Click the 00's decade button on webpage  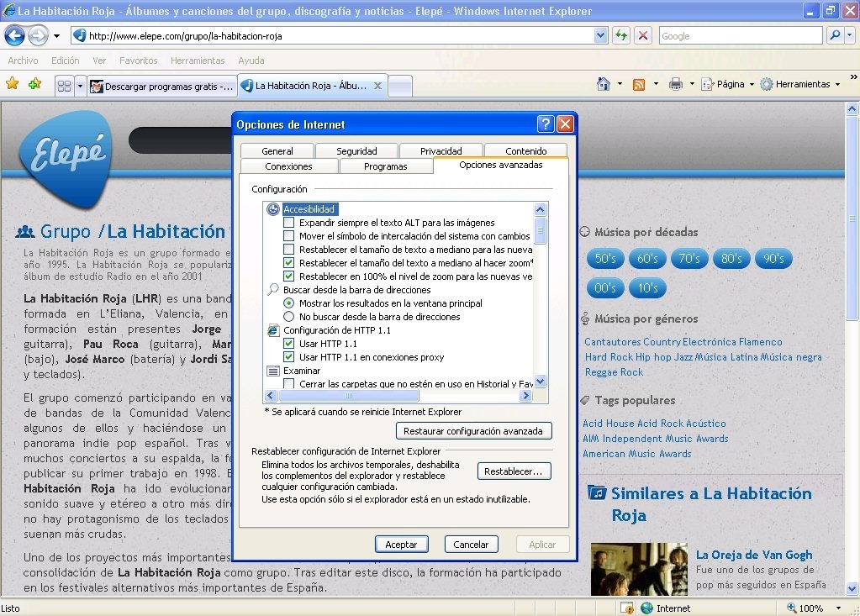click(x=605, y=287)
